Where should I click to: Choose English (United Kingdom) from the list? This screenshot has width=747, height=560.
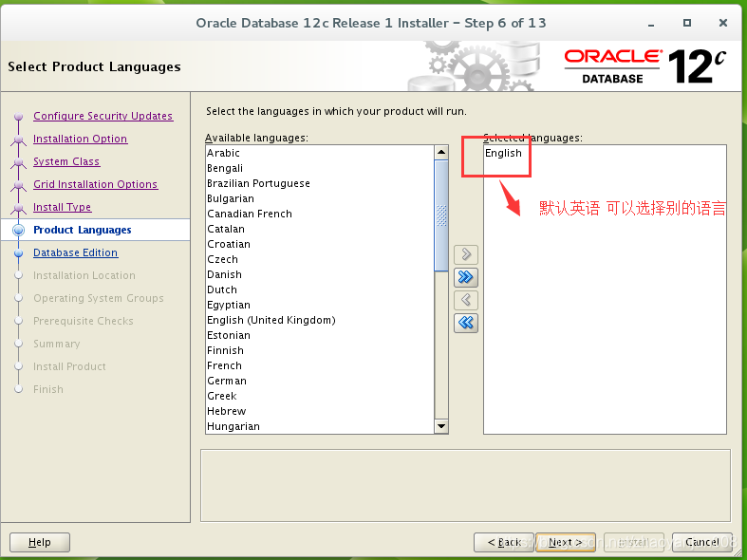[320, 321]
